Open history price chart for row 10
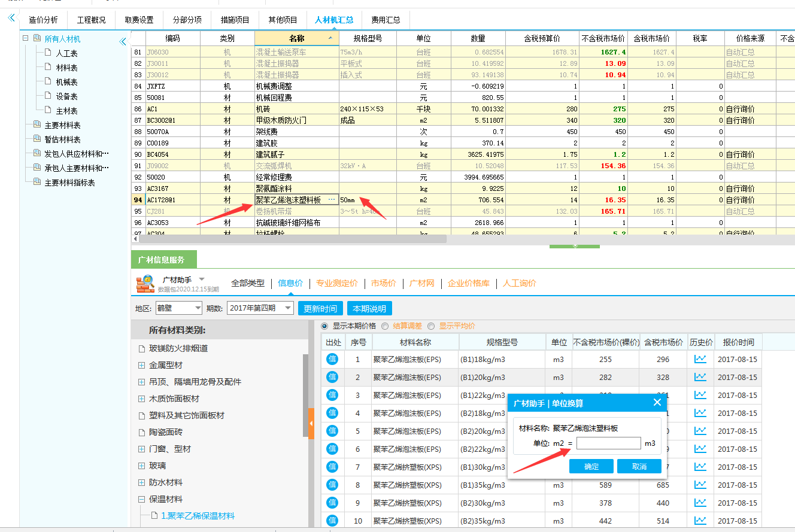The width and height of the screenshot is (795, 532). click(x=700, y=521)
